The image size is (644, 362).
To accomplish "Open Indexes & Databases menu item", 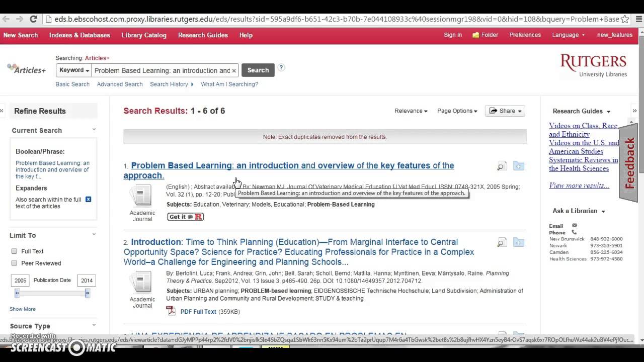I will [x=79, y=35].
